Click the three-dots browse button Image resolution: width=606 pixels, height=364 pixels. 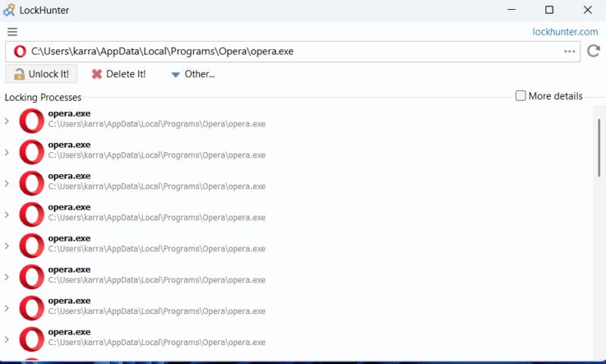[x=570, y=51]
